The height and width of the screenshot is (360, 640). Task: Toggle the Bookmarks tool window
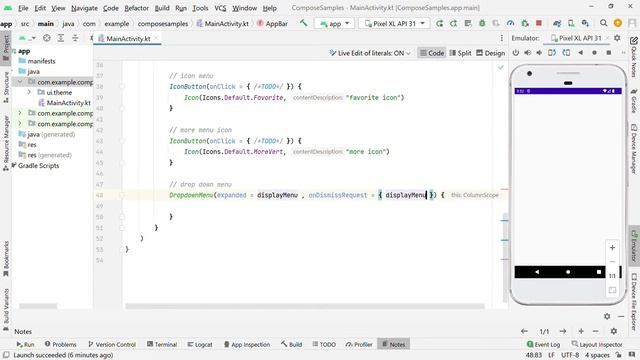[x=6, y=259]
